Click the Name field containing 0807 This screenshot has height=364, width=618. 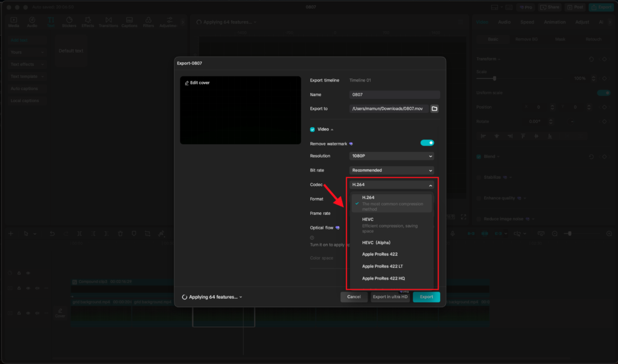(394, 95)
